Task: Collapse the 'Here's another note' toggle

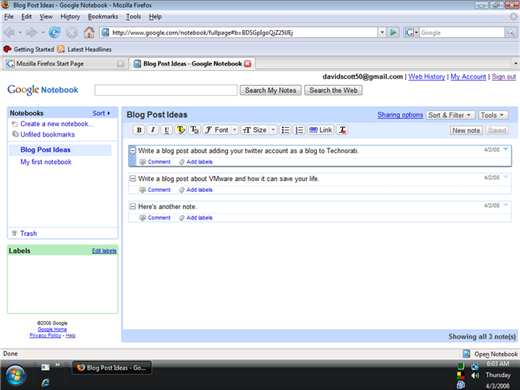Action: (133, 207)
